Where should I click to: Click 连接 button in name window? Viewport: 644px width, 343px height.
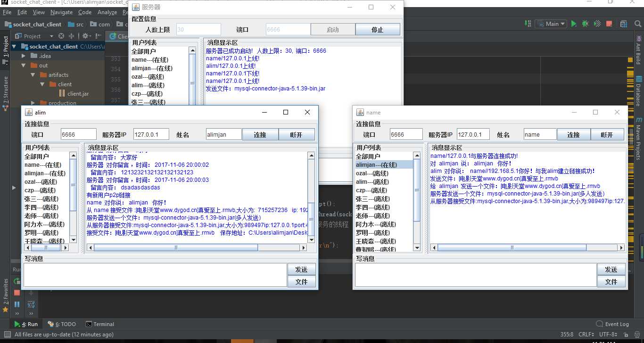[574, 135]
